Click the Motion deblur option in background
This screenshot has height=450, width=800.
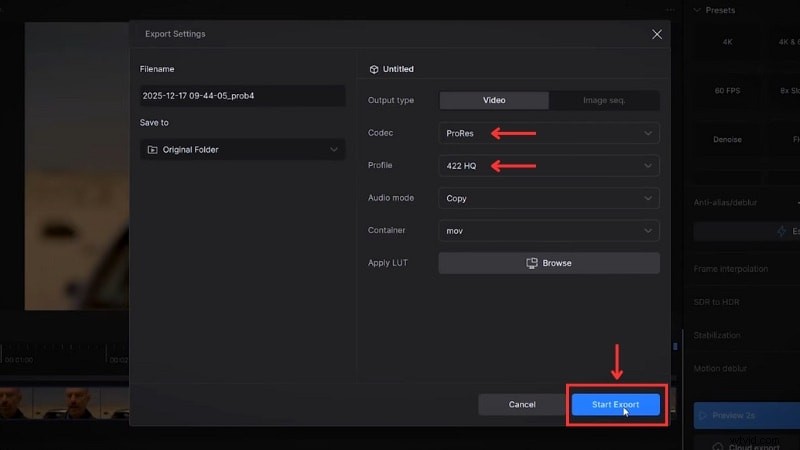click(720, 368)
